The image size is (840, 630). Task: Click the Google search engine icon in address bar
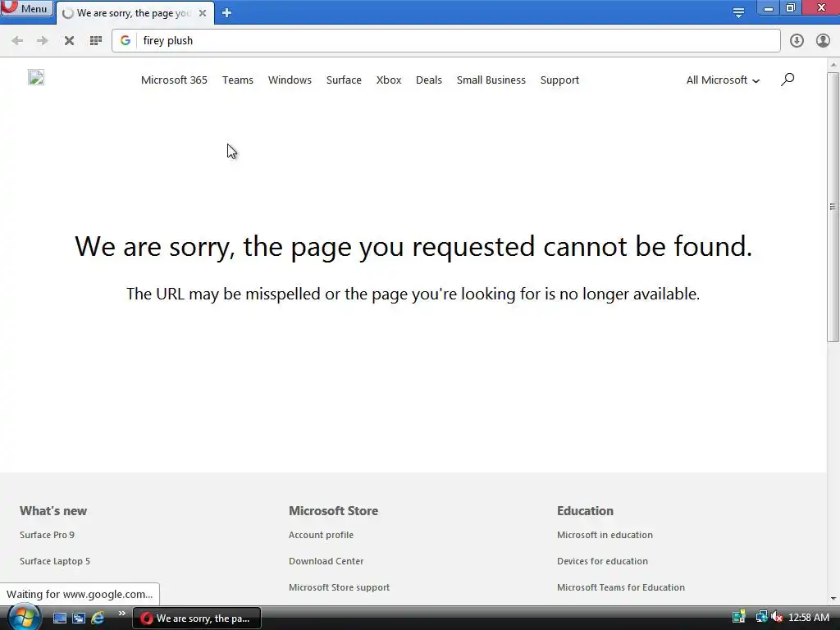[126, 41]
